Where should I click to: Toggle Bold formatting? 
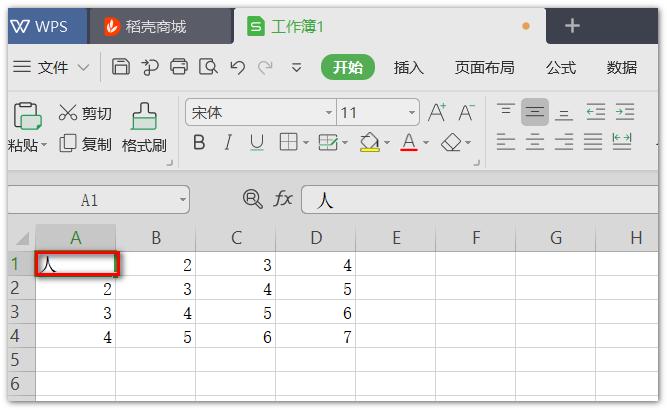click(199, 142)
